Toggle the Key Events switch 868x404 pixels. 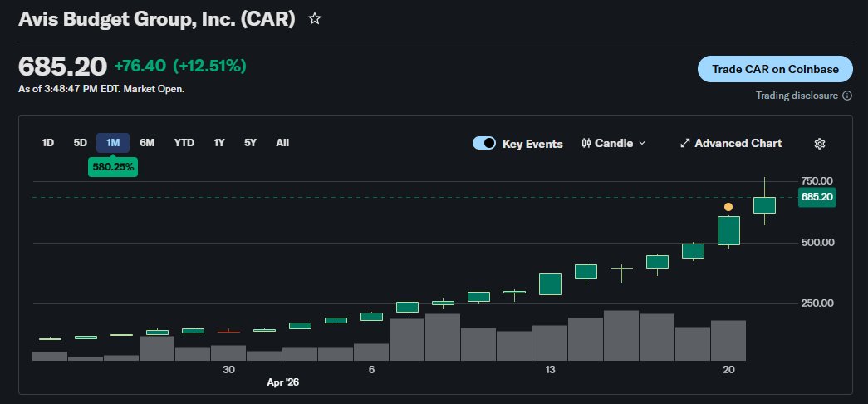click(x=483, y=144)
